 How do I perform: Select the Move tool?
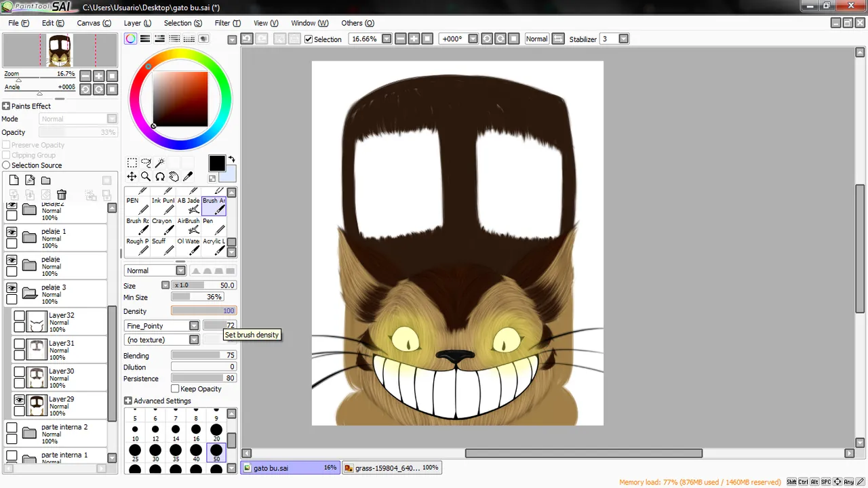pos(132,176)
